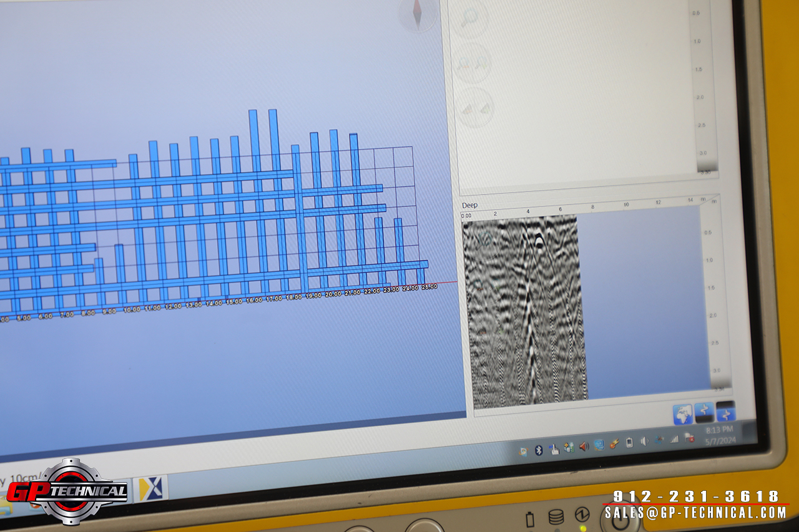
Task: Click the network signal bars icon
Action: pyautogui.click(x=674, y=439)
